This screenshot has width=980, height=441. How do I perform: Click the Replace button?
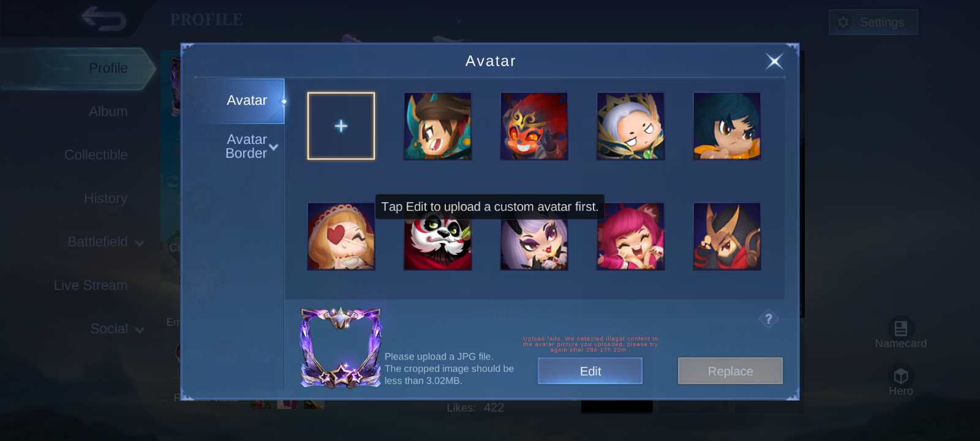coord(730,371)
